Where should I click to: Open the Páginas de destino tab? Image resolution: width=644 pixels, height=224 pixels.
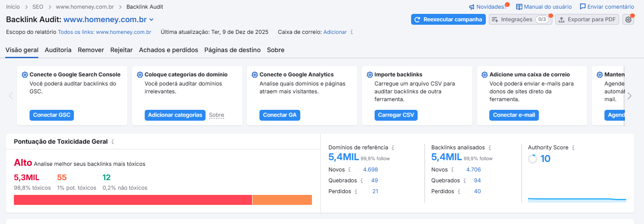pos(232,50)
